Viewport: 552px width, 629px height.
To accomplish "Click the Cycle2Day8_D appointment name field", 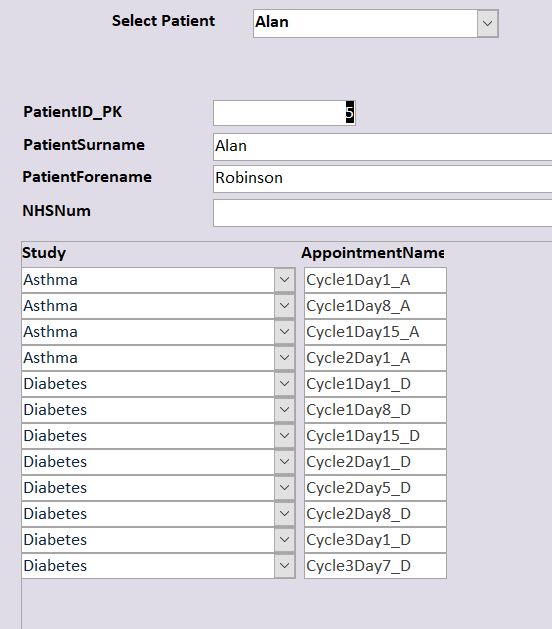I will pos(375,514).
